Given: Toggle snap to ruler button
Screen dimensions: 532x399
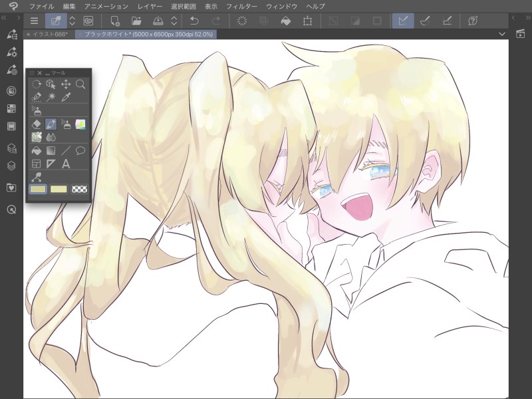Looking at the screenshot, I should coord(403,21).
